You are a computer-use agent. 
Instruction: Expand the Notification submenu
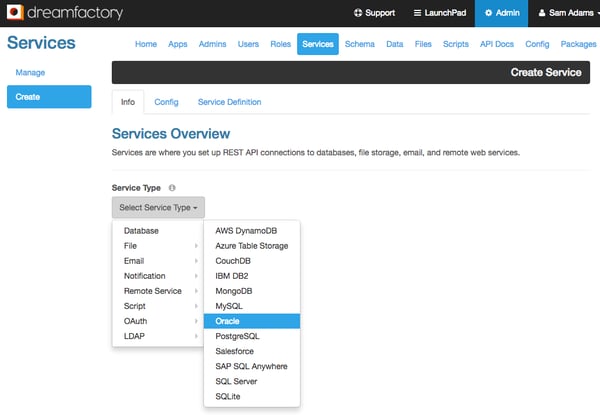(158, 276)
